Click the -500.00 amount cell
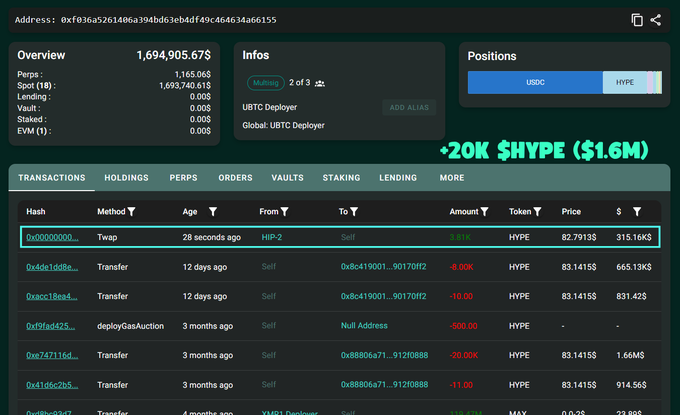680x415 pixels. (x=464, y=326)
